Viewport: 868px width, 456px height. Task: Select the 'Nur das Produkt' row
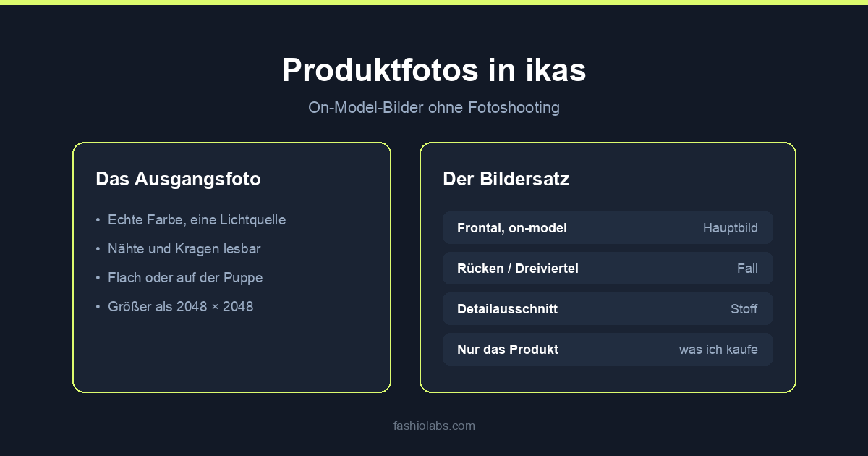pyautogui.click(x=608, y=350)
